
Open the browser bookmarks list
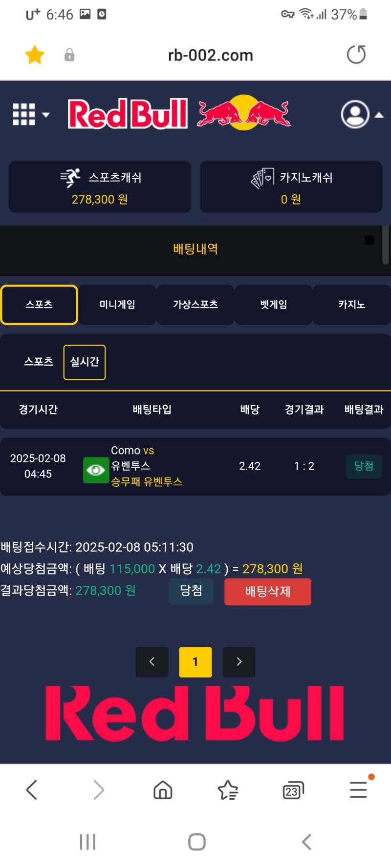[x=228, y=789]
